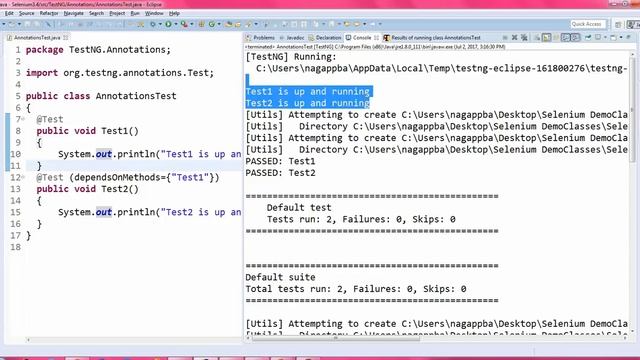Open the Source menu
The height and width of the screenshot is (360, 640).
click(x=27, y=13)
